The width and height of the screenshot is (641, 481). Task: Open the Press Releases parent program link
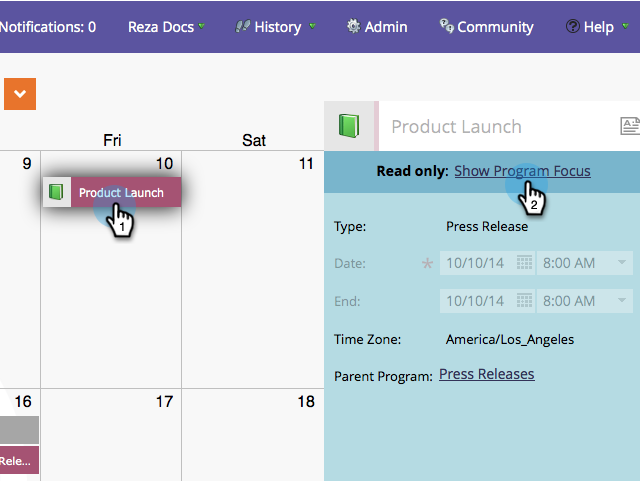pyautogui.click(x=486, y=374)
